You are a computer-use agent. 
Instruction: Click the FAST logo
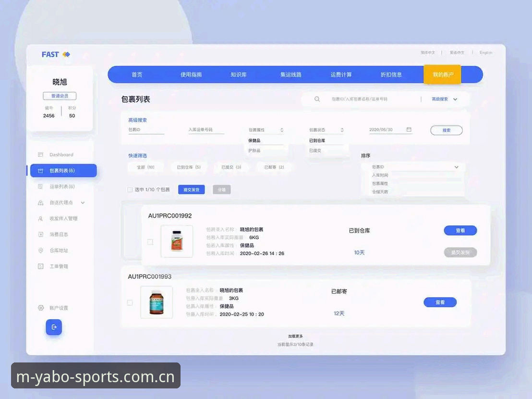(x=56, y=54)
